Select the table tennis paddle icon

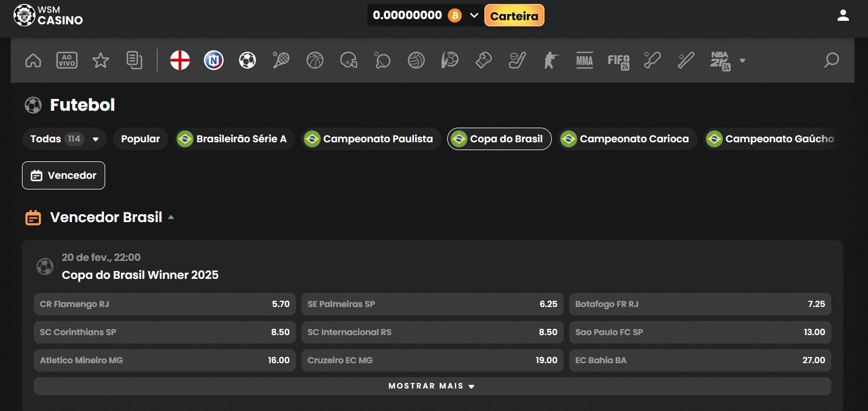click(x=383, y=60)
